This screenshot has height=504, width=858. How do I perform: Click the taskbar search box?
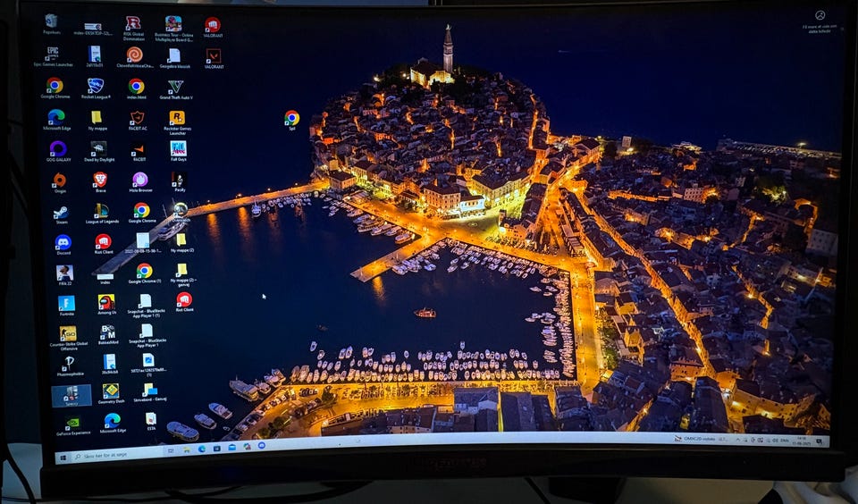116,455
